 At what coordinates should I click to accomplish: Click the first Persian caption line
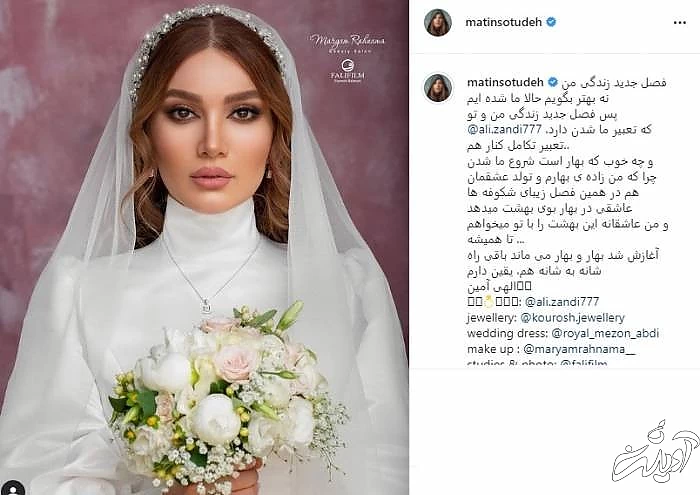pyautogui.click(x=614, y=83)
